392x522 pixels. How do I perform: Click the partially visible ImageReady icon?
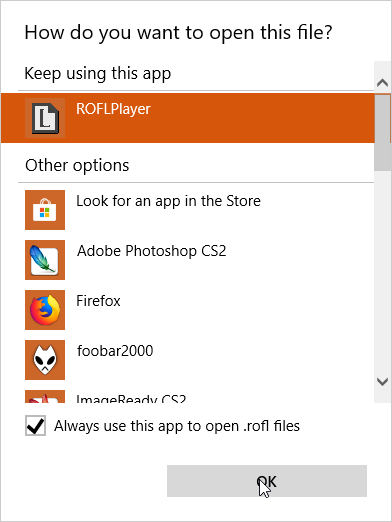[x=45, y=396]
